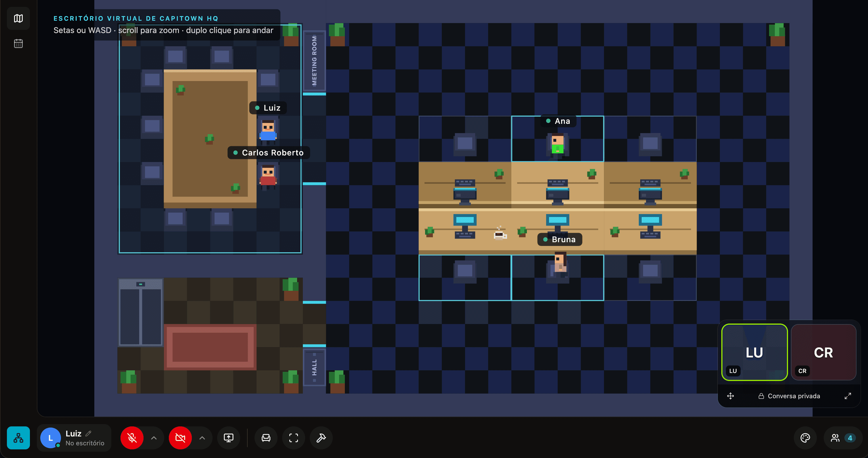Click Luiz's blue L avatar
868x458 pixels.
(x=50, y=438)
